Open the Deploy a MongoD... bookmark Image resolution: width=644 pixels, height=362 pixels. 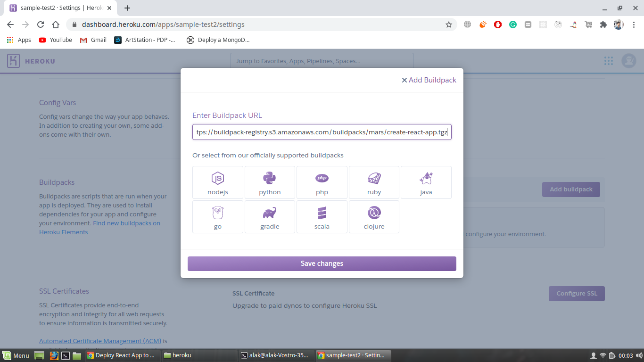coord(218,40)
